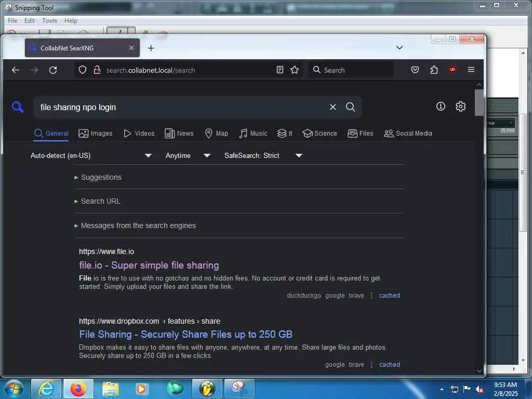Image resolution: width=532 pixels, height=399 pixels.
Task: Open the Firefox extensions puzzle icon
Action: coord(434,70)
